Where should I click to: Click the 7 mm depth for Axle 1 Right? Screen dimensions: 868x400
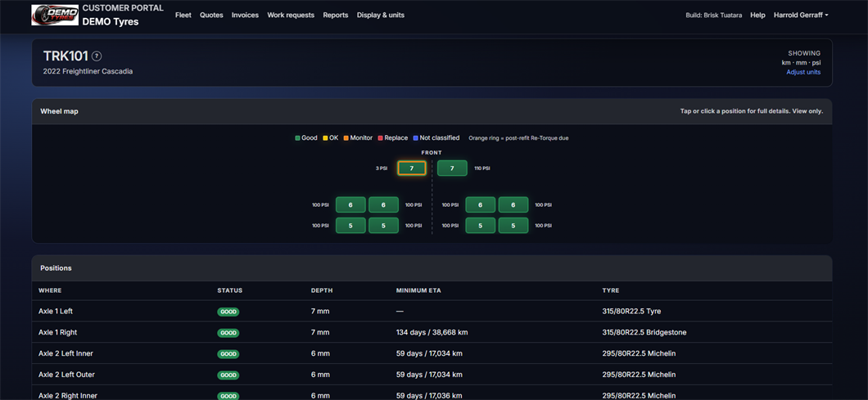[320, 332]
